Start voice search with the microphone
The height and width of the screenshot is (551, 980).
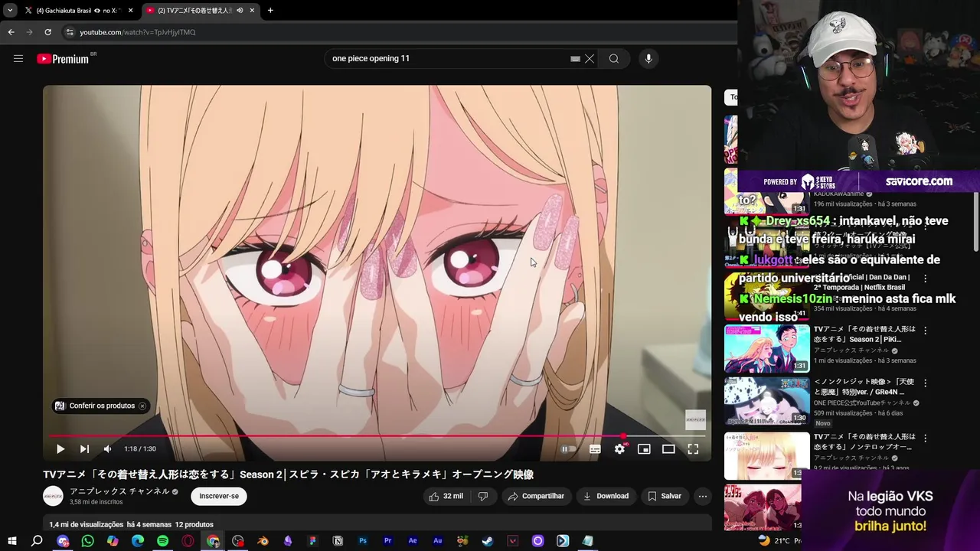pyautogui.click(x=648, y=59)
